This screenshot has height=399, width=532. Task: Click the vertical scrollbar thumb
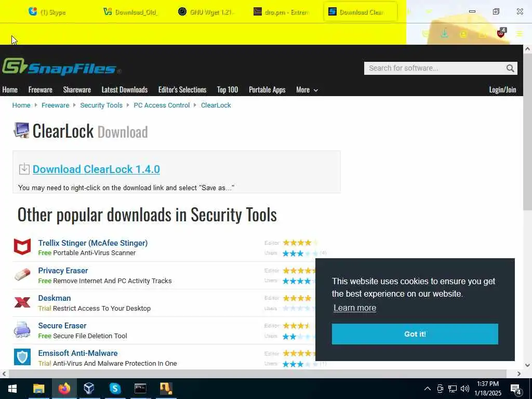(527, 131)
